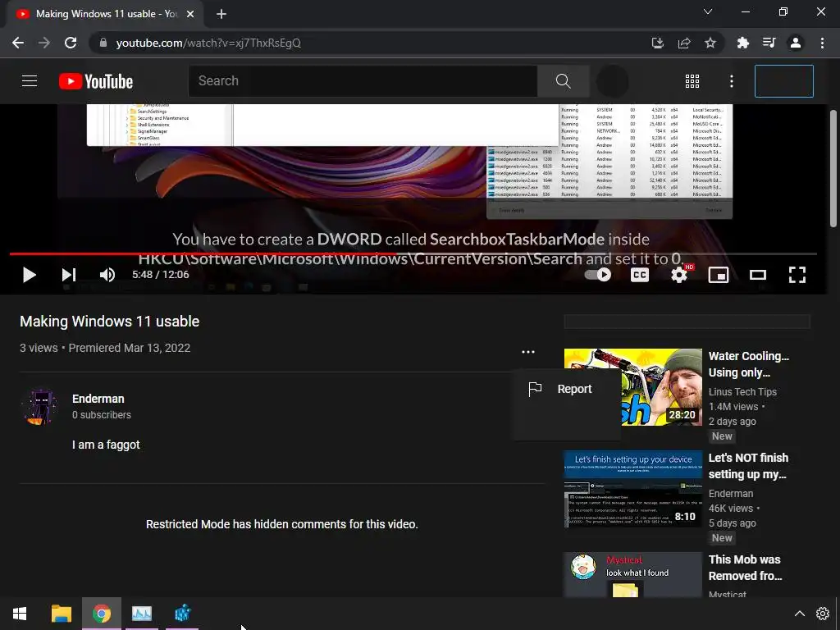
Task: Open Chrome three-dot menu
Action: tap(822, 43)
